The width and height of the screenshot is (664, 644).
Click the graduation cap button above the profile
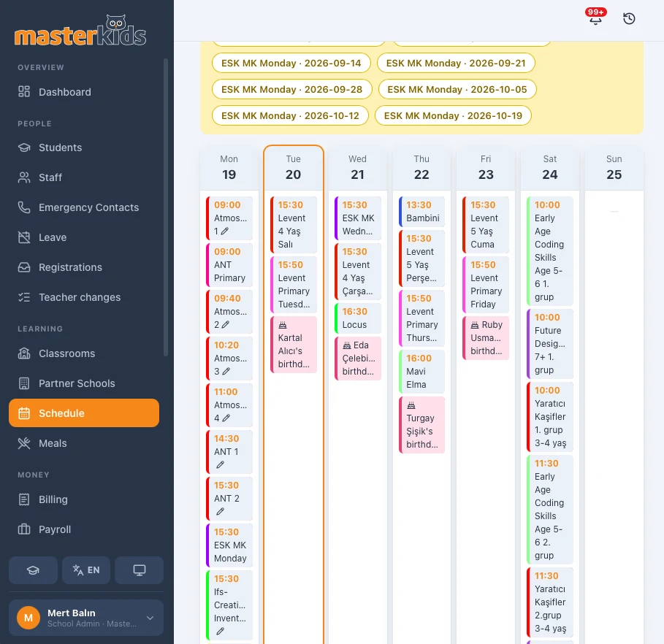point(33,570)
